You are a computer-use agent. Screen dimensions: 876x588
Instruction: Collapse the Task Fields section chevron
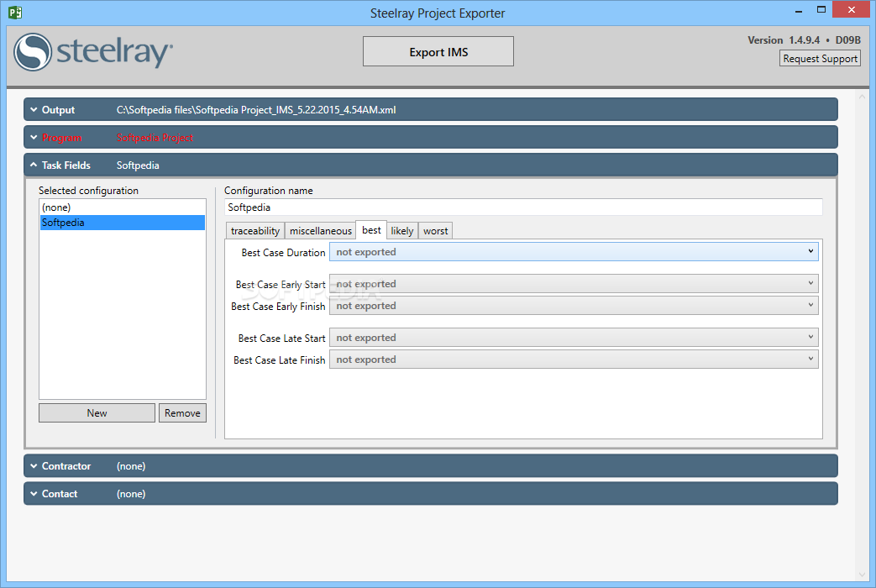click(34, 165)
